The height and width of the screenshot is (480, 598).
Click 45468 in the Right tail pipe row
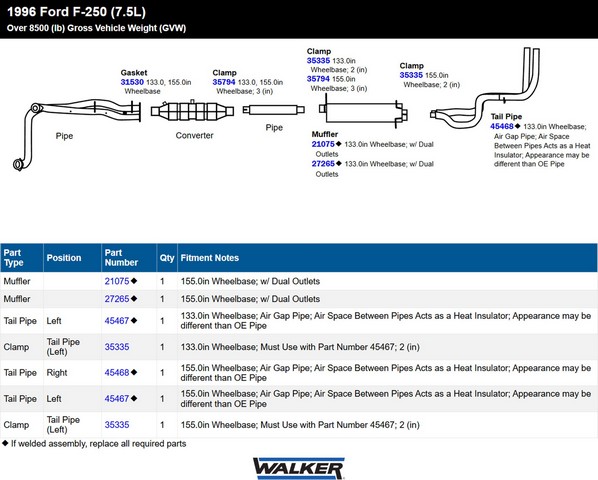[x=117, y=373]
